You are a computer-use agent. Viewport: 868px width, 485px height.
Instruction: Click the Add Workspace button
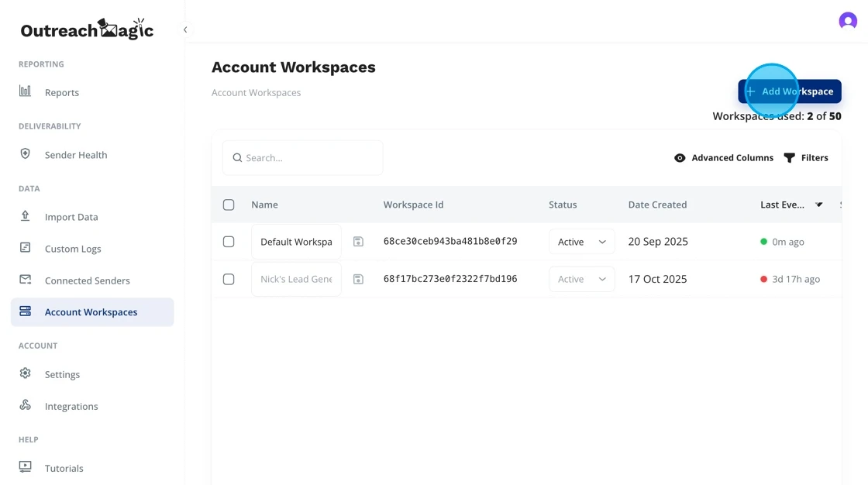pyautogui.click(x=789, y=91)
